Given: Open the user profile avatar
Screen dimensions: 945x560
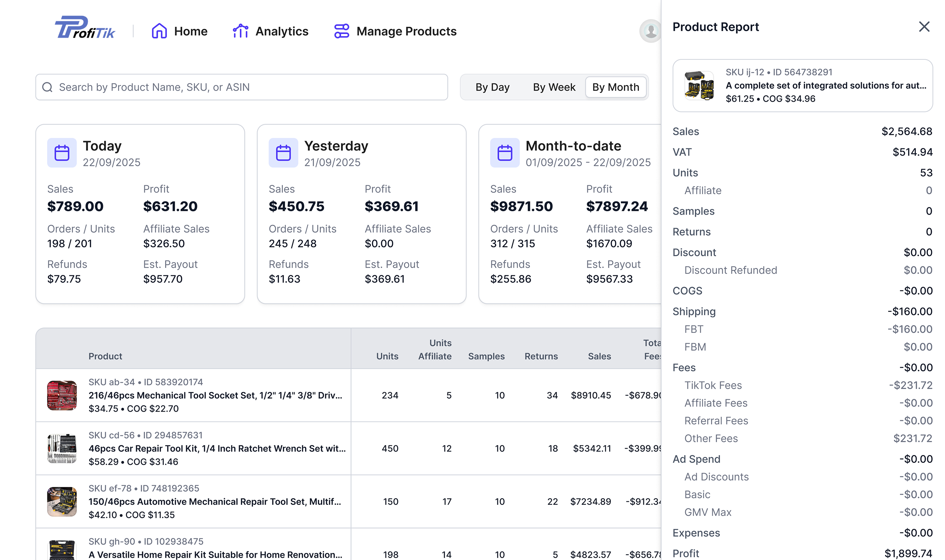Looking at the screenshot, I should [650, 31].
